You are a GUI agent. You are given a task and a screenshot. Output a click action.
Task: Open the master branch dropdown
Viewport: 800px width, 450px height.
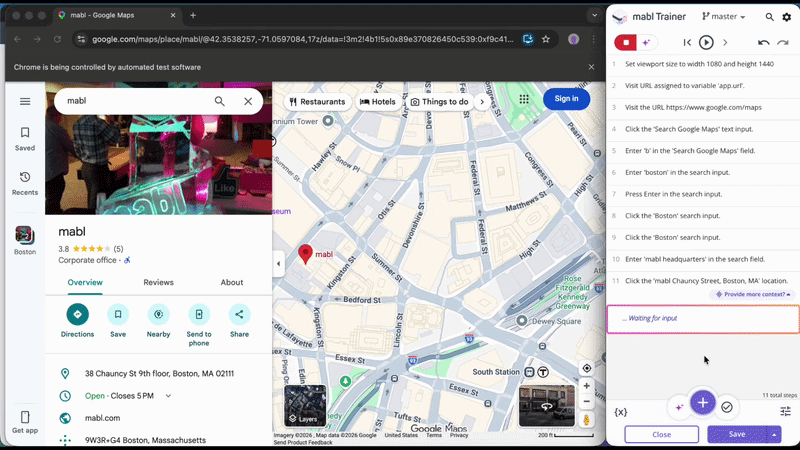pyautogui.click(x=725, y=17)
